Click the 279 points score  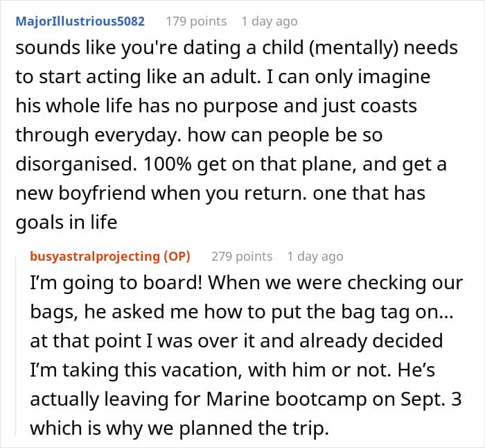coord(242,256)
